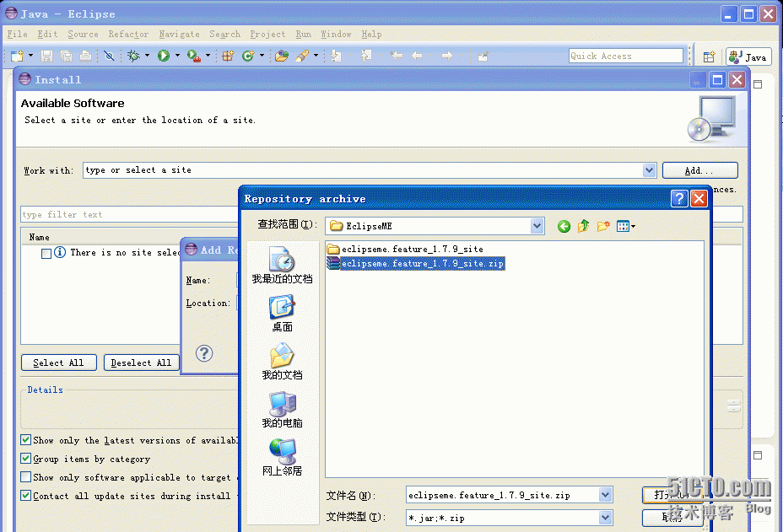Toggle Contact all update sites during install

[26, 495]
